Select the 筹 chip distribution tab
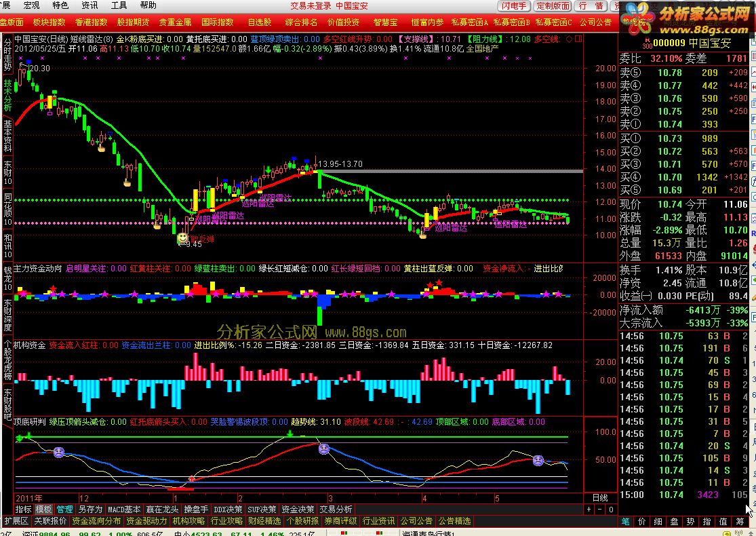 point(740,522)
